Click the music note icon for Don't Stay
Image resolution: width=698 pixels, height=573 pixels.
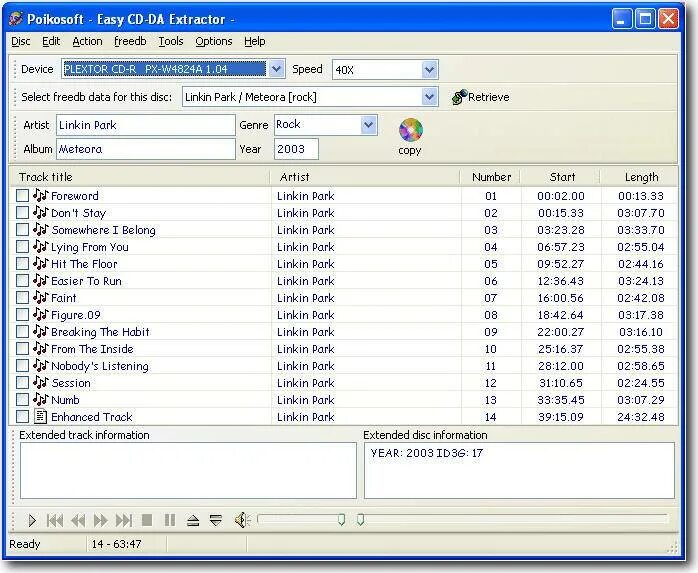(x=41, y=212)
